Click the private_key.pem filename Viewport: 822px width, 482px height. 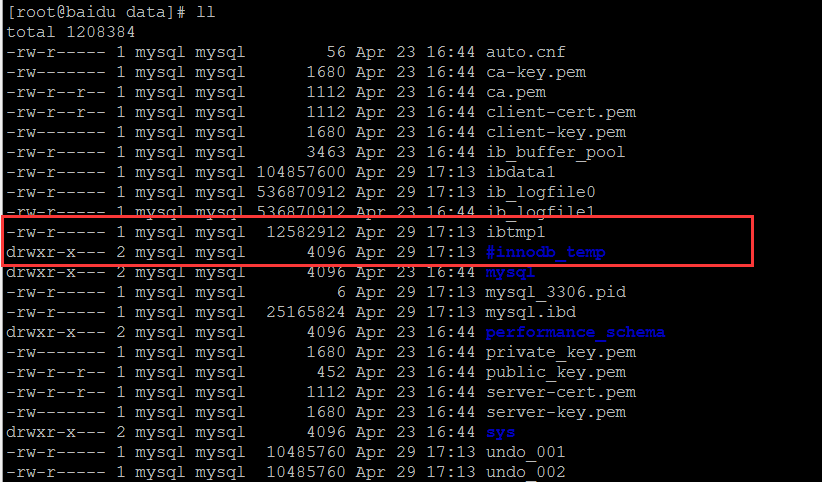coord(561,352)
